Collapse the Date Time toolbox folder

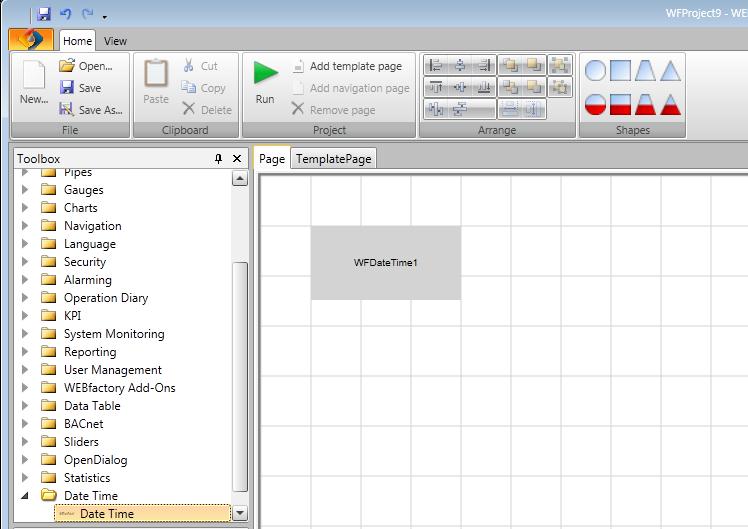click(25, 496)
